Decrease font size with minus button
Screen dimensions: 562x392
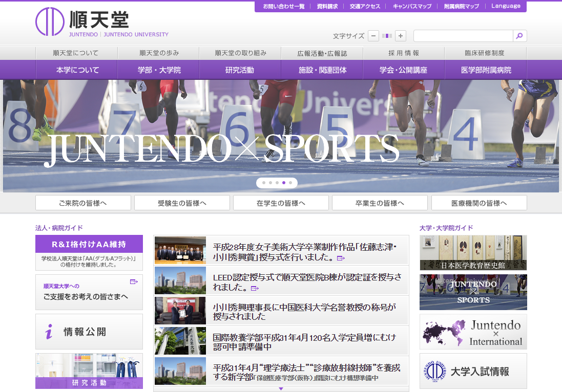click(x=373, y=36)
